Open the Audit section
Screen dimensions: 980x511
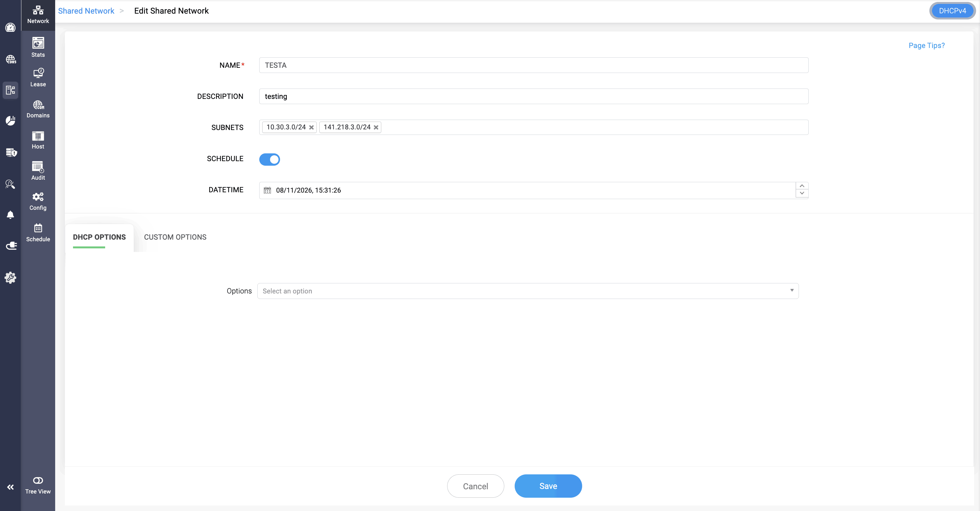(x=38, y=171)
